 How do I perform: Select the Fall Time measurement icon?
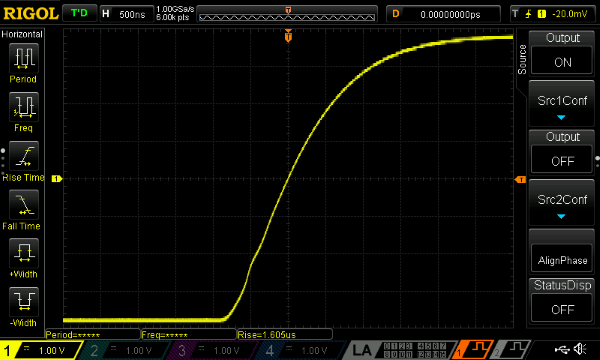pyautogui.click(x=24, y=204)
